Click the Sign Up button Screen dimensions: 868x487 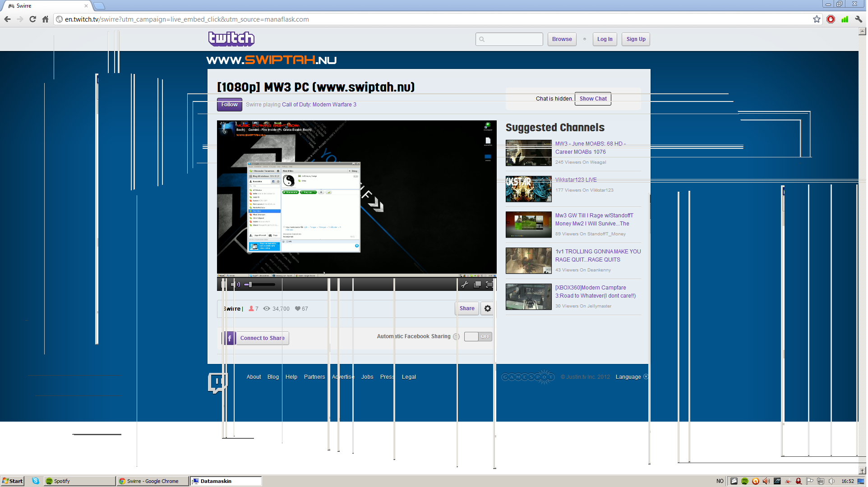click(636, 39)
